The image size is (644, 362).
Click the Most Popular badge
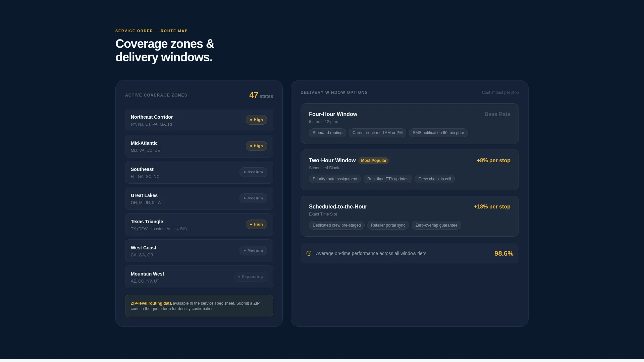coord(374,161)
